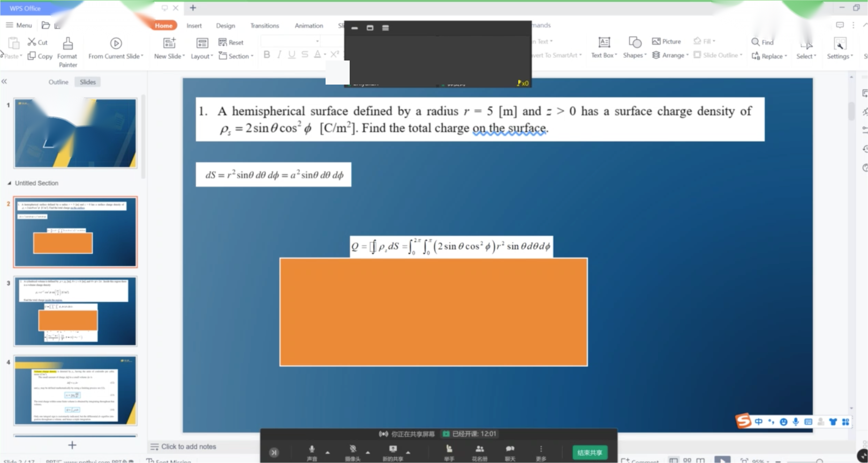Viewport: 868px width, 463px height.
Task: Click the Format Painter brush icon
Action: point(67,43)
